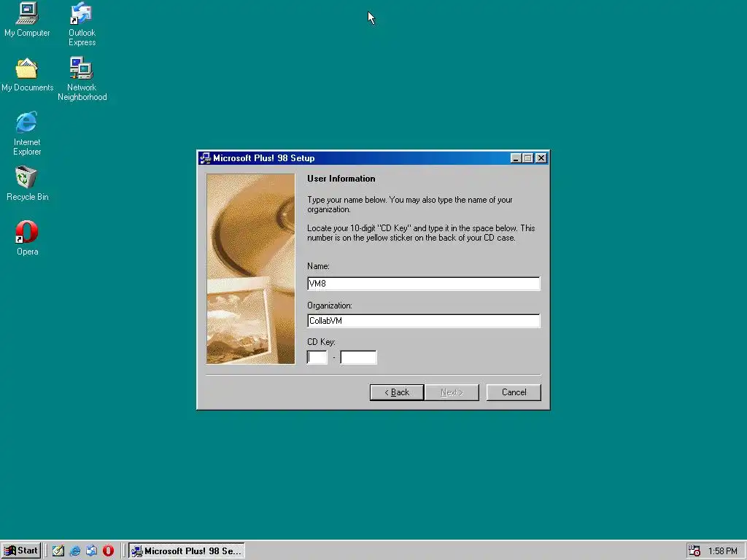Screen dimensions: 747x560
Task: Click the second CD Key box
Action: pos(359,357)
